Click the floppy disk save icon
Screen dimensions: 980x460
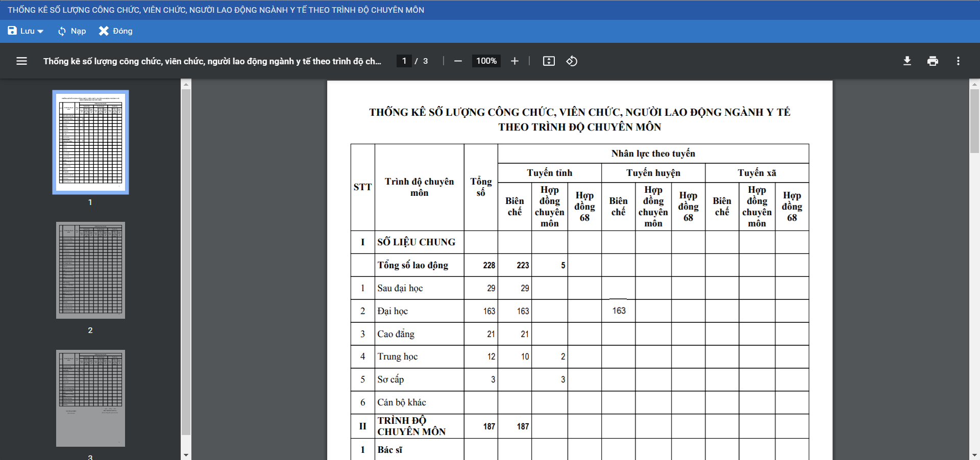(x=12, y=31)
